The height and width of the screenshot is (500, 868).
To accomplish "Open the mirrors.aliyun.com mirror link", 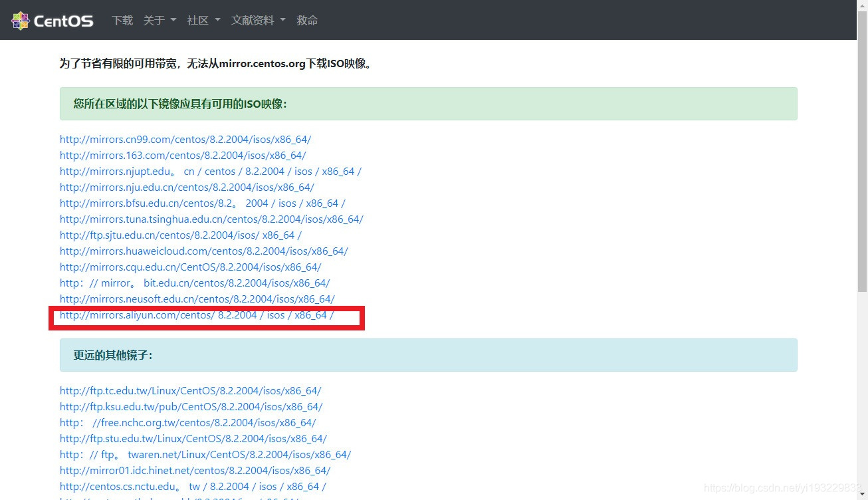I will click(197, 315).
